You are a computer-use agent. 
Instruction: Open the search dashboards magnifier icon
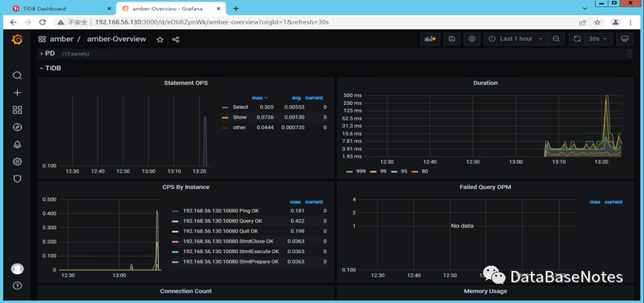point(17,75)
